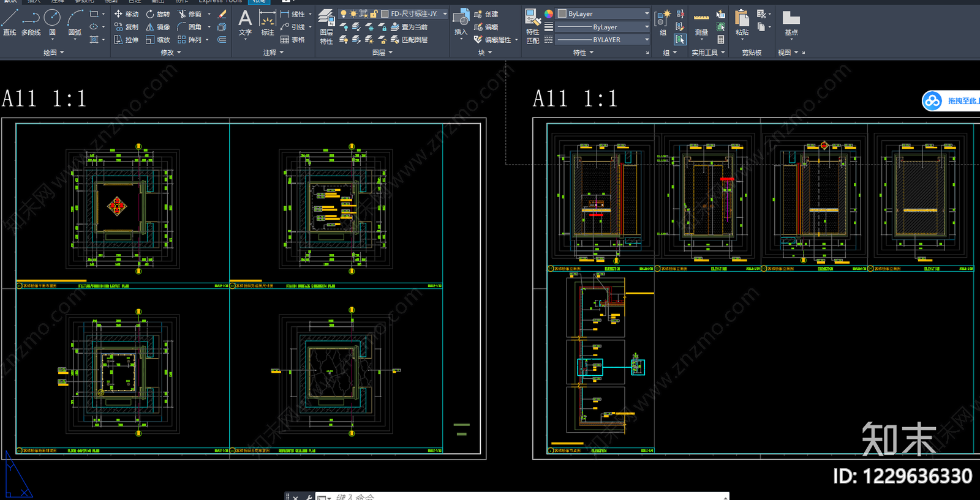
Task: Toggle the lock icon of current layer
Action: 373,13
